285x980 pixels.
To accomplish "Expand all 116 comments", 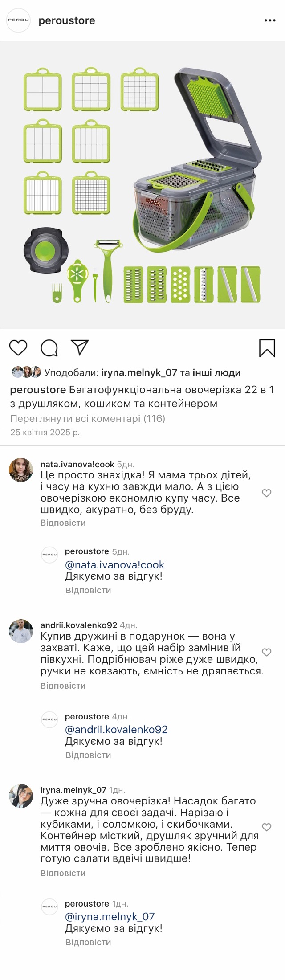I will (88, 418).
